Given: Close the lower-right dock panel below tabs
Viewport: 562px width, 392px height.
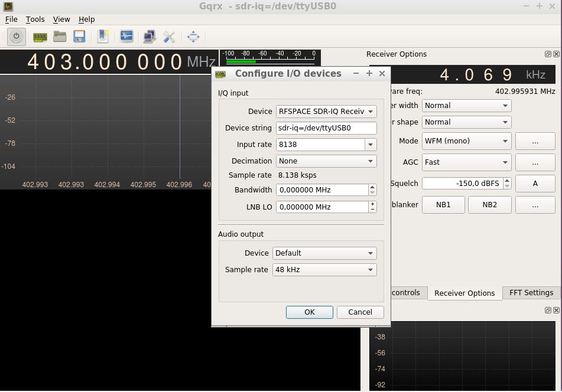Looking at the screenshot, I should click(x=556, y=311).
